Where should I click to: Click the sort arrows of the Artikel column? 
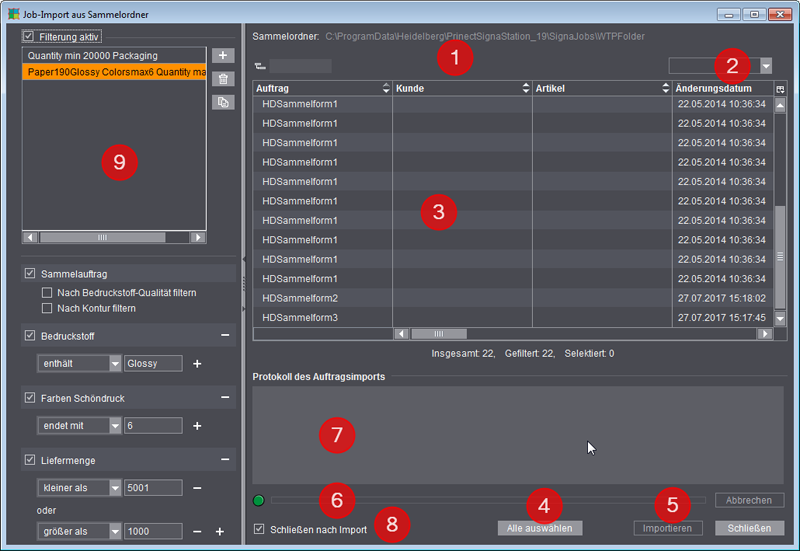(665, 88)
